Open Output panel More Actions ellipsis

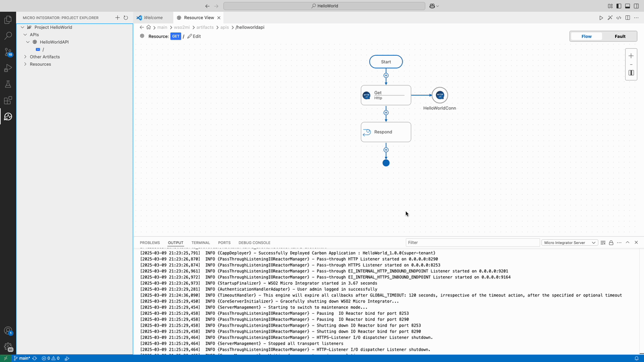(x=619, y=243)
